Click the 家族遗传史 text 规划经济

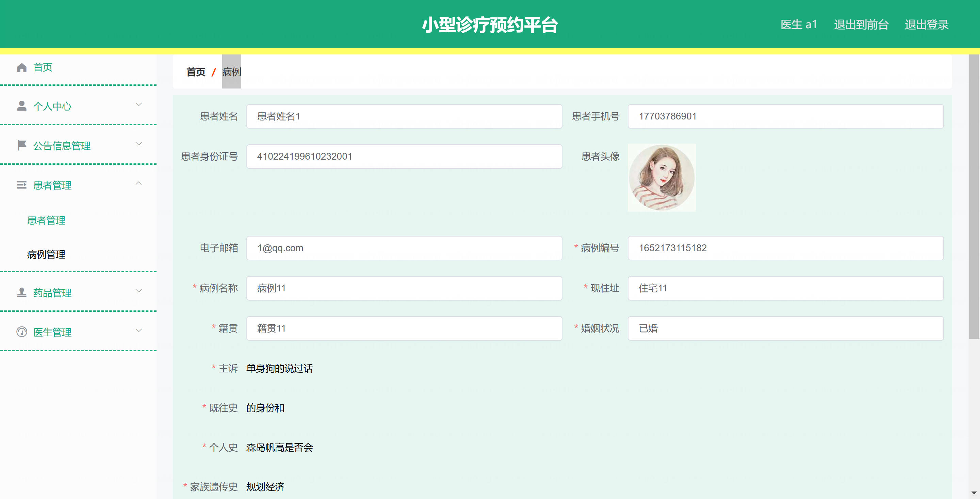click(265, 487)
